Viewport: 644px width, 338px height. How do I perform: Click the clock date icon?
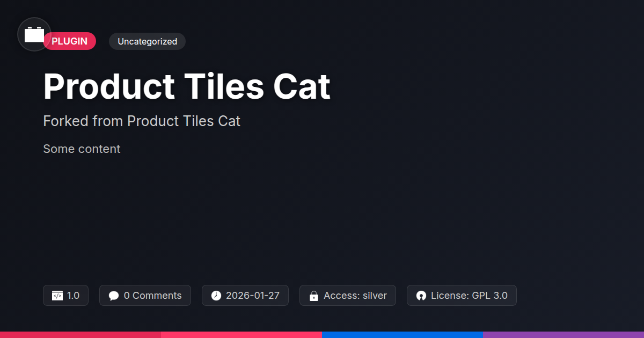point(216,296)
